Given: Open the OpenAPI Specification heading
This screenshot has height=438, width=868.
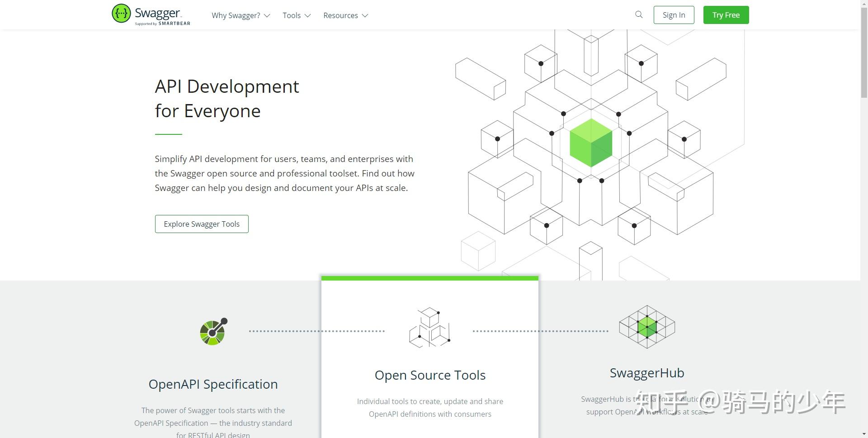Looking at the screenshot, I should [x=213, y=384].
